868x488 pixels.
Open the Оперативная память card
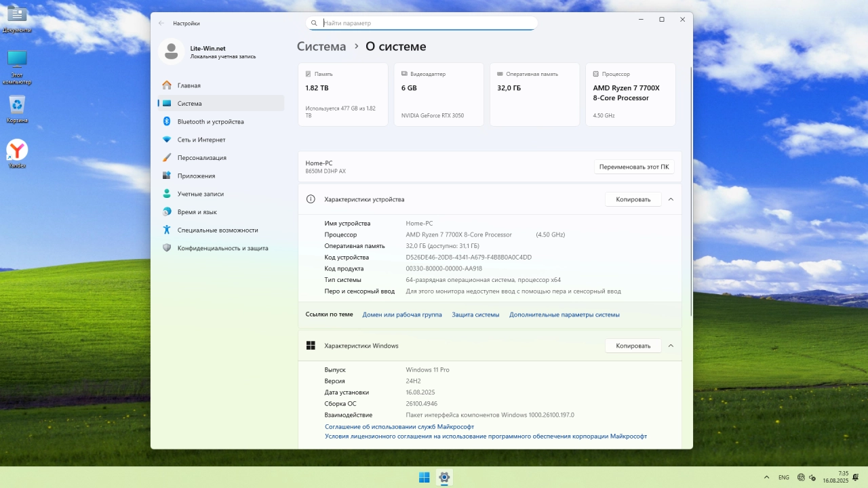534,94
